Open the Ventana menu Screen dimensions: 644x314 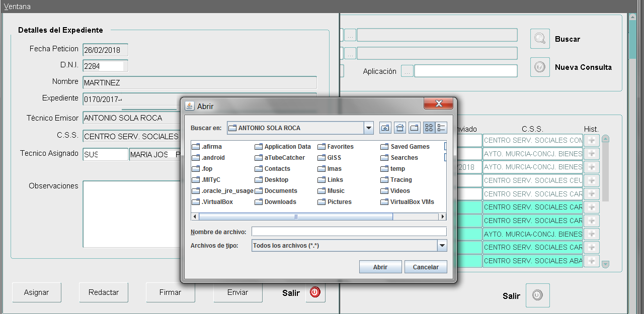pos(17,7)
